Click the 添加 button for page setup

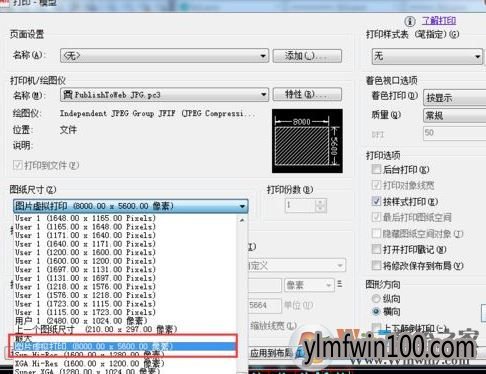[x=307, y=56]
